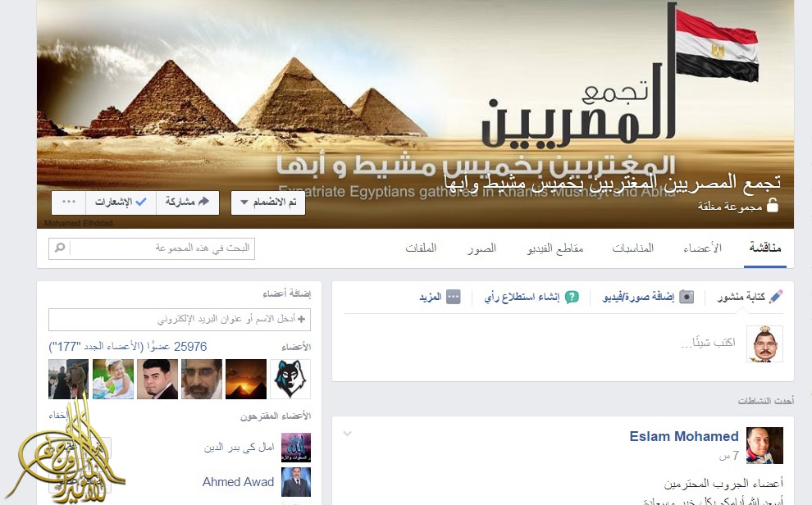Open the الصور photos tab
The height and width of the screenshot is (505, 812).
(481, 248)
